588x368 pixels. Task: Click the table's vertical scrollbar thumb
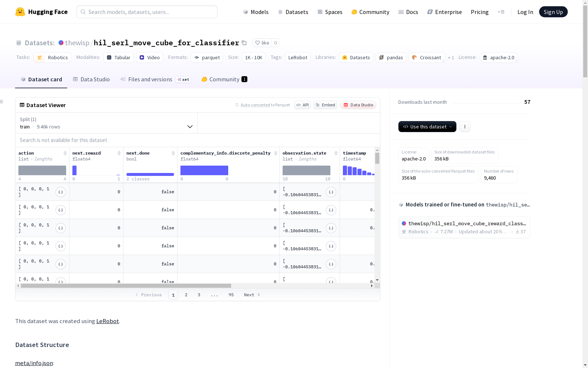coord(377,158)
